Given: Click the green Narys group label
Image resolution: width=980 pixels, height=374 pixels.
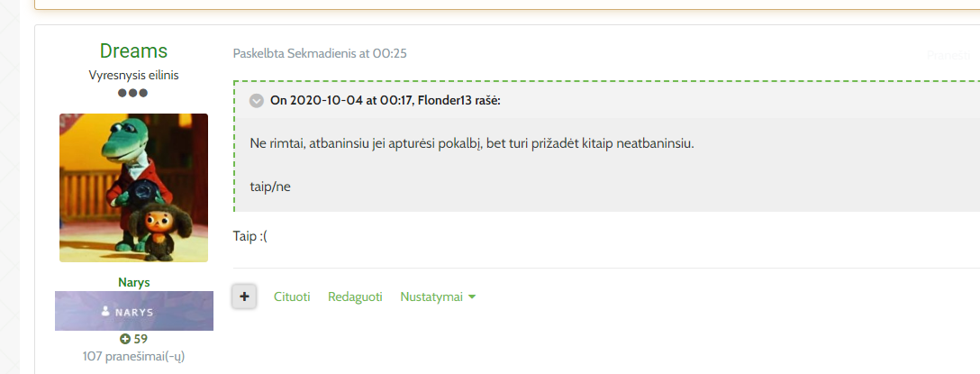Looking at the screenshot, I should (x=133, y=282).
